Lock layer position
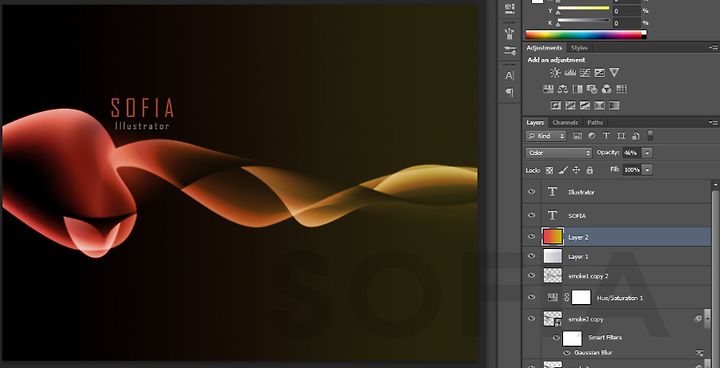 click(576, 170)
